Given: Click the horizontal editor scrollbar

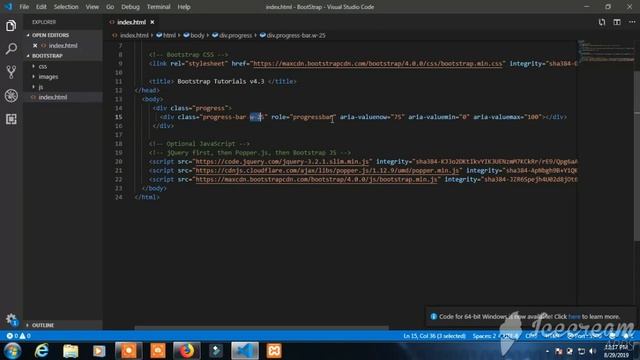Looking at the screenshot, I should tap(261, 327).
